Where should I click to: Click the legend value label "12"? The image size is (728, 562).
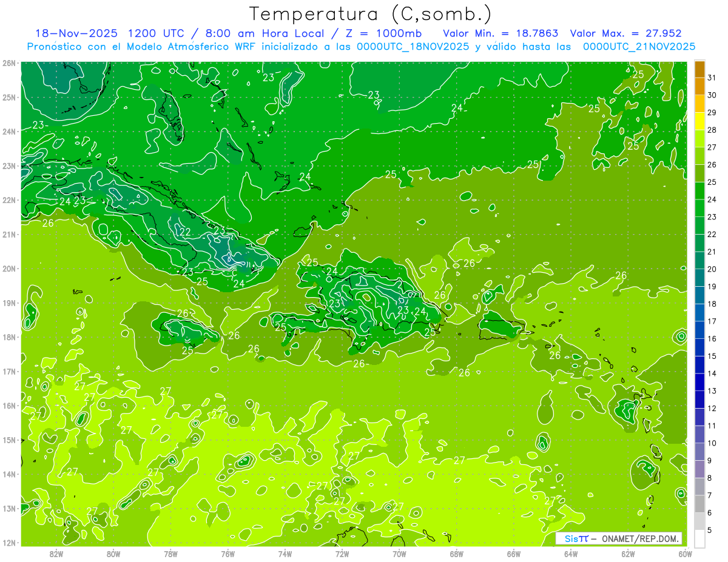712,408
